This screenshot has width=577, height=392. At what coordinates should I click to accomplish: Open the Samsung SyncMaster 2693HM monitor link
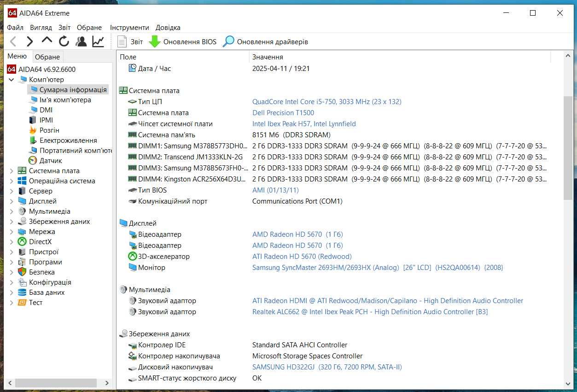click(x=378, y=267)
